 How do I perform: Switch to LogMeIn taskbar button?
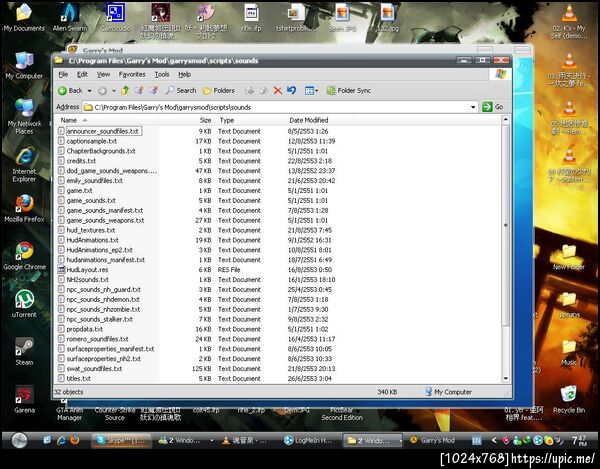[x=309, y=440]
